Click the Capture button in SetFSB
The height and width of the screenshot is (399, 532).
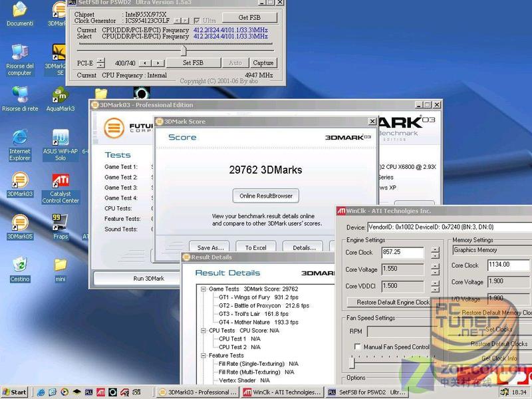(x=263, y=63)
